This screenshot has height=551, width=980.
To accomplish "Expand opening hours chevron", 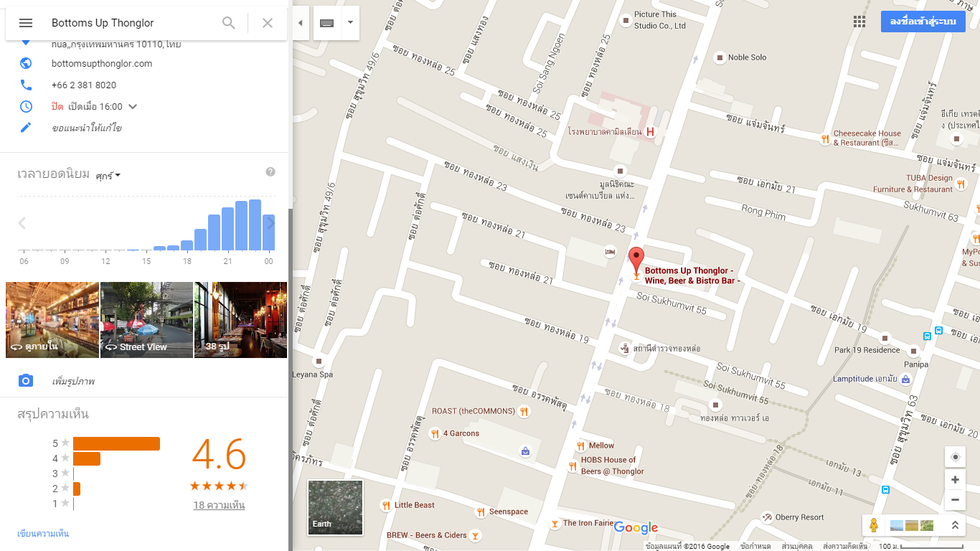I will click(133, 106).
